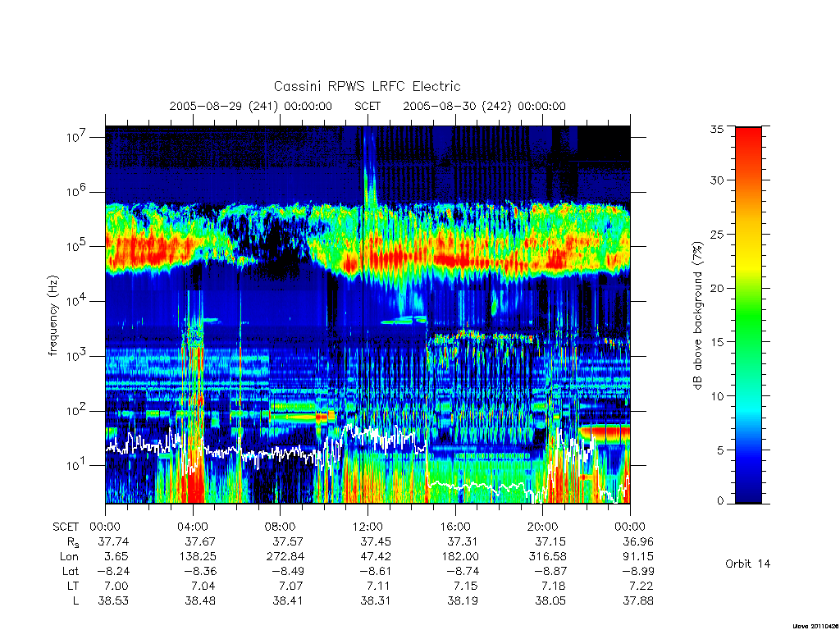Click the 20:00 SCET time axis label
Image resolution: width=840 pixels, height=630 pixels.
coord(543,527)
